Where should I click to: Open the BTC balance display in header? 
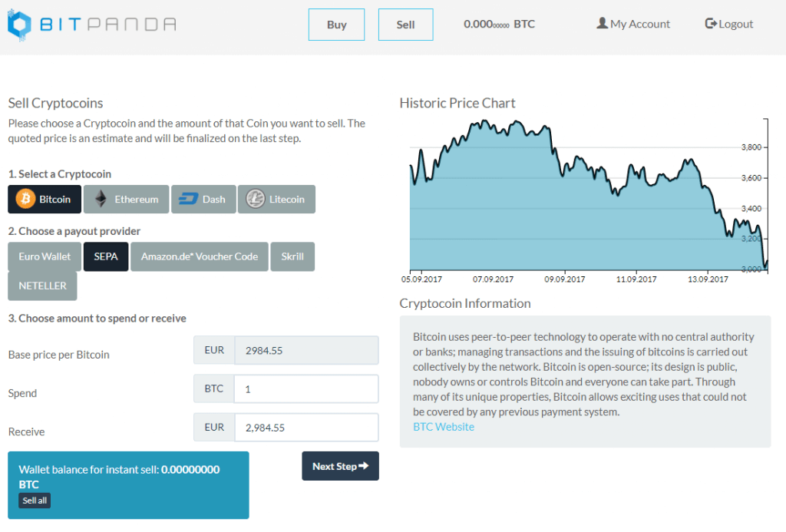[499, 24]
